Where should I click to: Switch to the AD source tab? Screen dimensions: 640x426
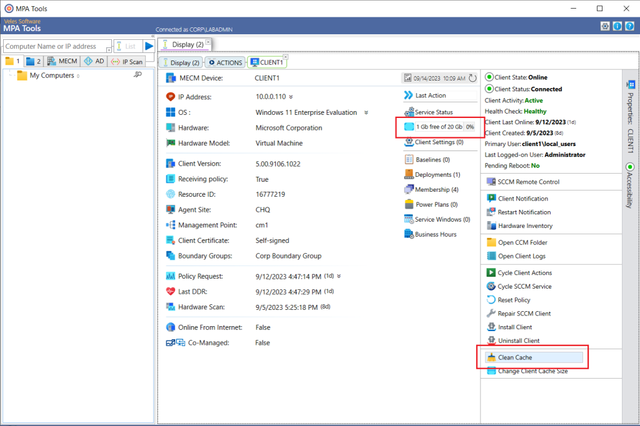(x=94, y=61)
